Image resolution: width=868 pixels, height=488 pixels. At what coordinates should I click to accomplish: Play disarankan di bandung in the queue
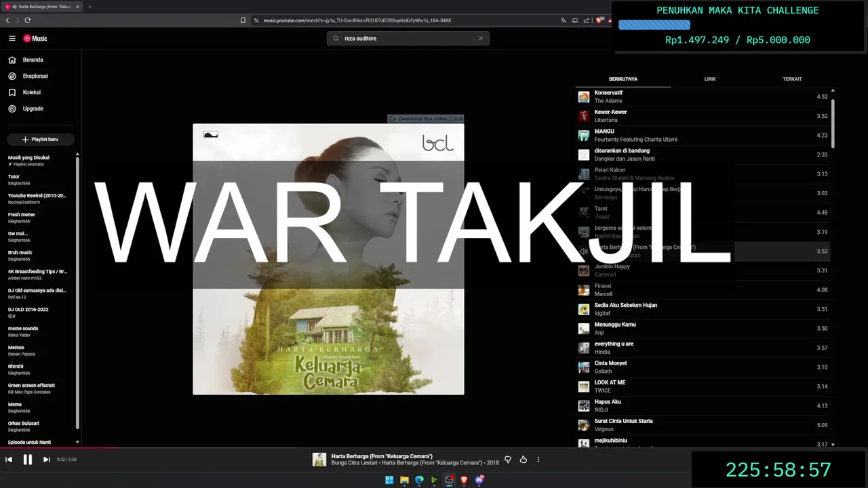pos(703,155)
